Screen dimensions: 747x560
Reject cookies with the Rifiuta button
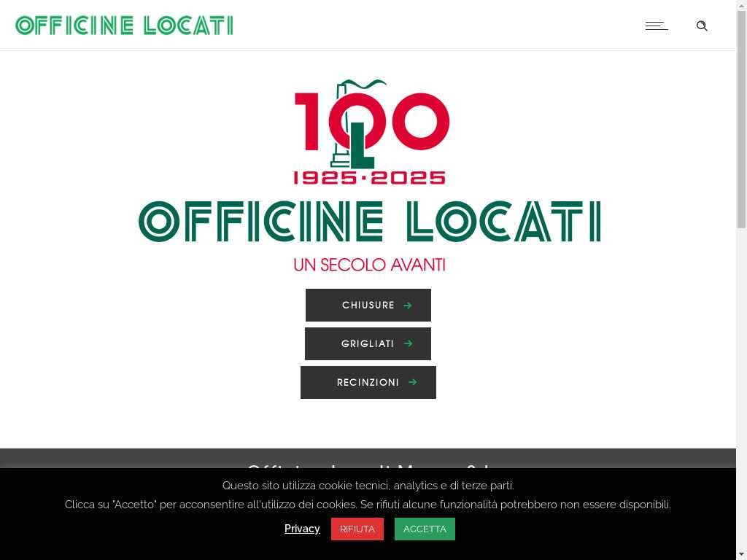(357, 529)
